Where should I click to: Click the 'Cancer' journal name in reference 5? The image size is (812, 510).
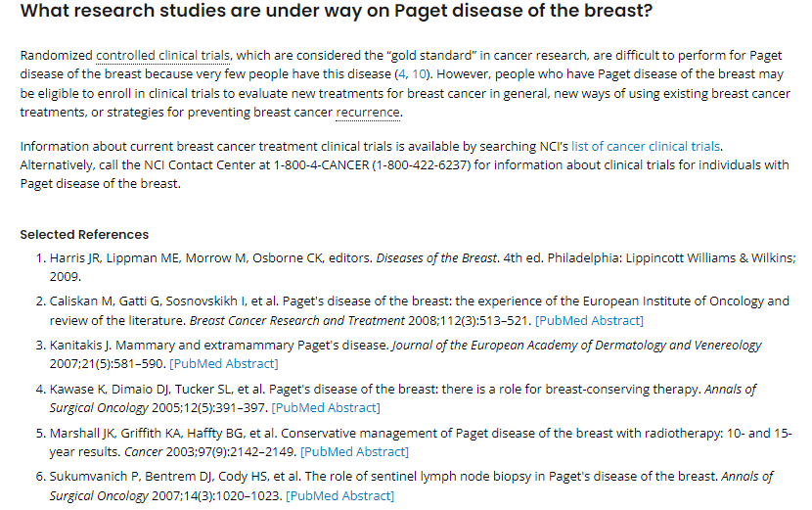point(144,452)
